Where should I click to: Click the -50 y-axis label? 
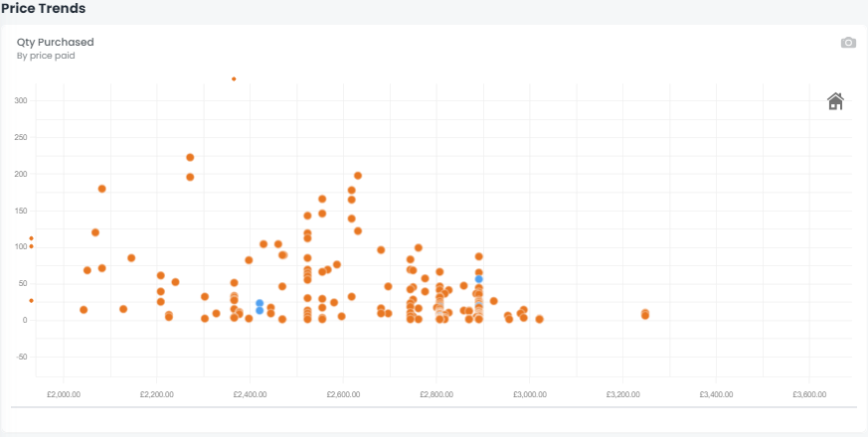pyautogui.click(x=22, y=357)
